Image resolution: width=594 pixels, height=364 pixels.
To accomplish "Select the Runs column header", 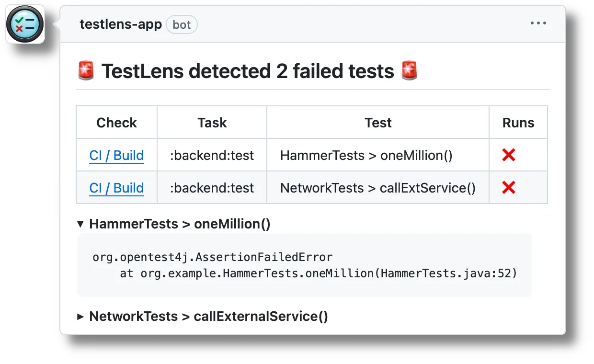I will [x=518, y=123].
